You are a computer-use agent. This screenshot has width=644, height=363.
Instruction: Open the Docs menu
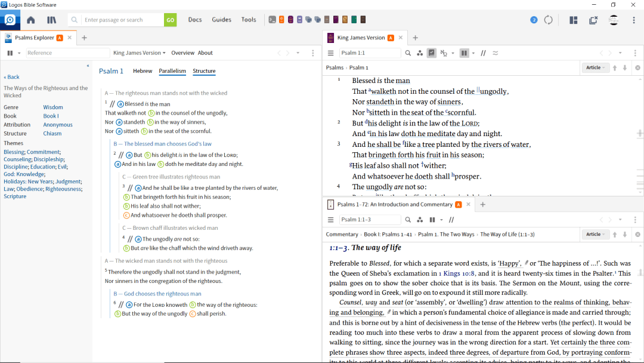pyautogui.click(x=194, y=19)
